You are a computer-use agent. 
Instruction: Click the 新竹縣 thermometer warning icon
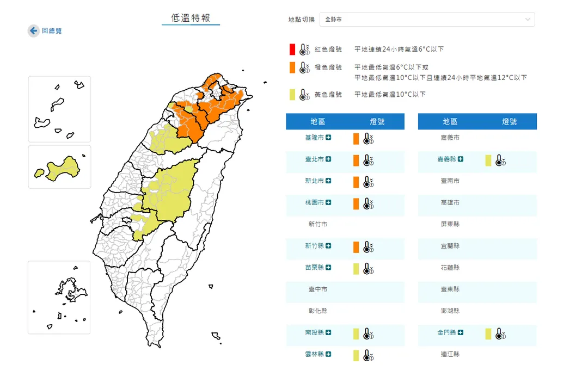coord(368,247)
